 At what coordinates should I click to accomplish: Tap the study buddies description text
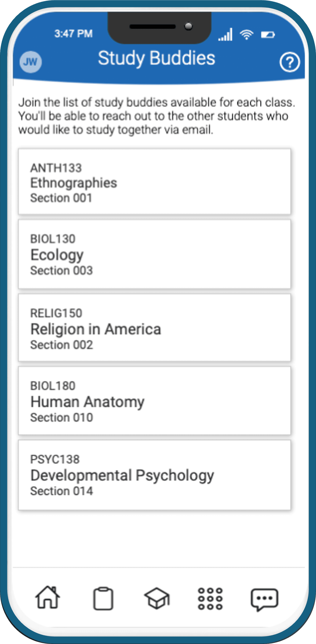(x=157, y=116)
